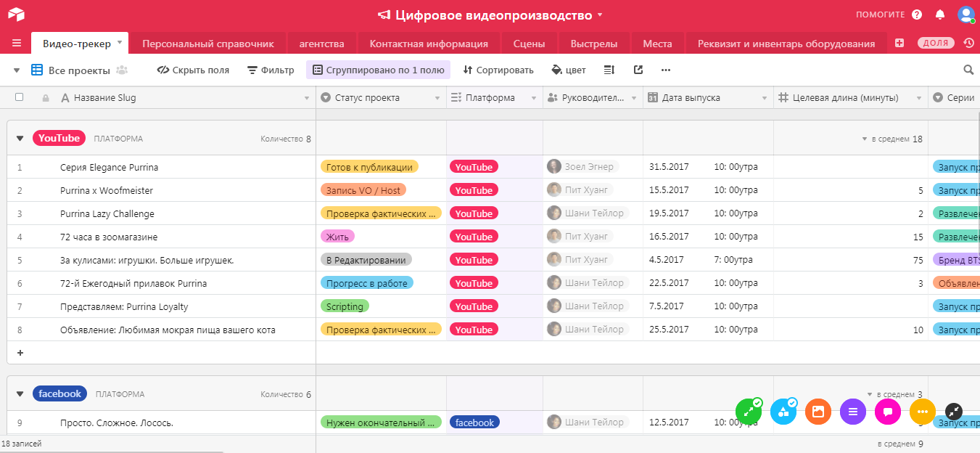Click the ДОЛЯ share button
This screenshot has height=453, width=980.
point(935,43)
